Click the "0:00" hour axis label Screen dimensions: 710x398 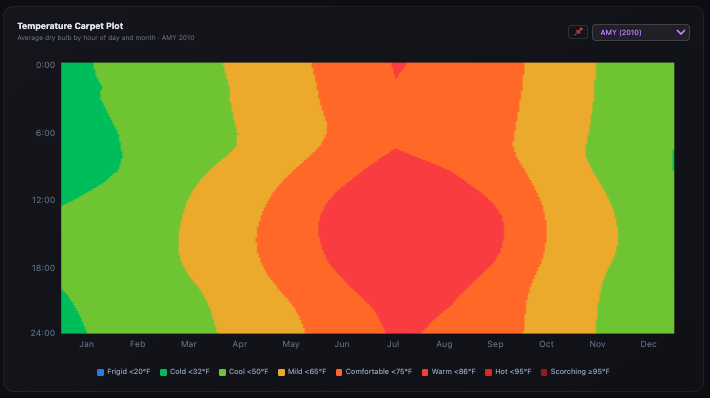click(45, 65)
